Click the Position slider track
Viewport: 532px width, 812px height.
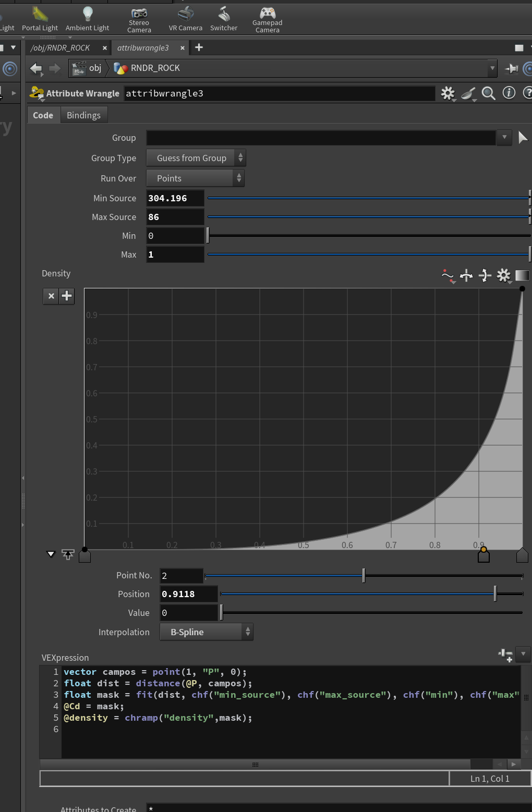(371, 593)
